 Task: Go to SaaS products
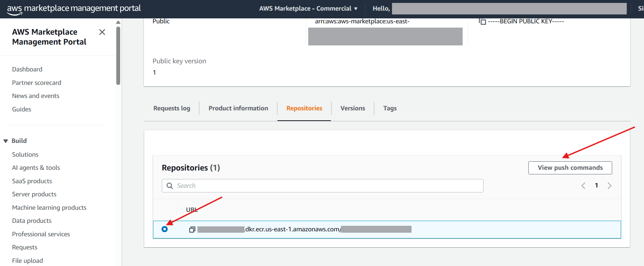[32, 181]
